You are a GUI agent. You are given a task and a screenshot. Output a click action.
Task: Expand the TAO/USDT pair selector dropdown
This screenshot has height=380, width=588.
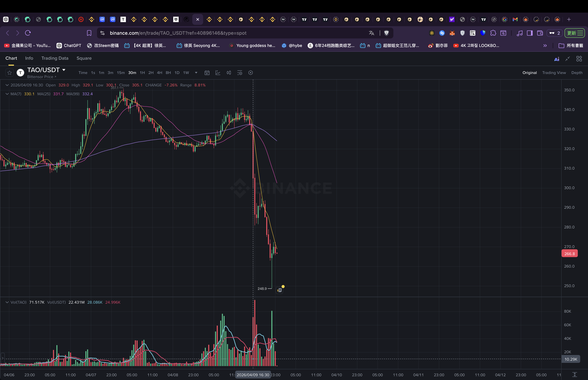click(x=64, y=70)
